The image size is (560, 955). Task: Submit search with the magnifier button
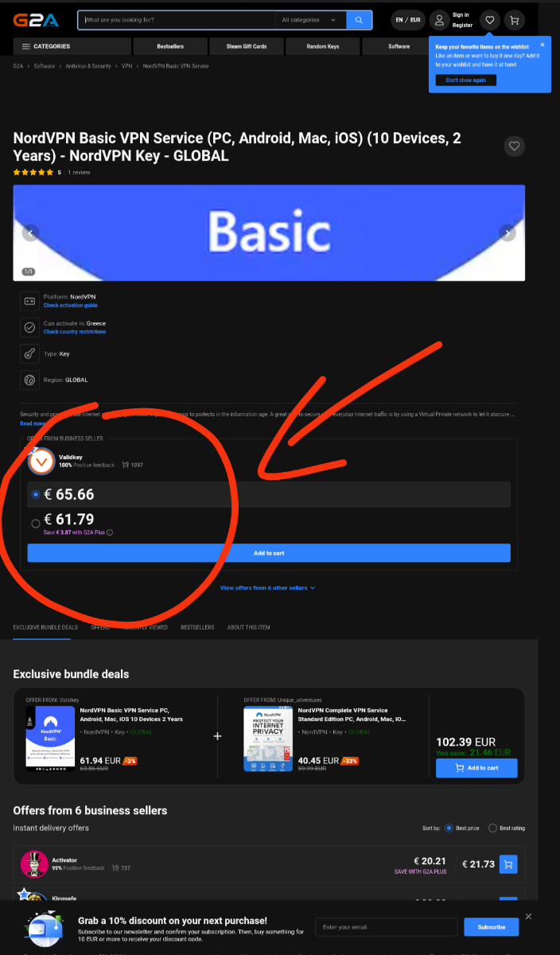tap(360, 20)
